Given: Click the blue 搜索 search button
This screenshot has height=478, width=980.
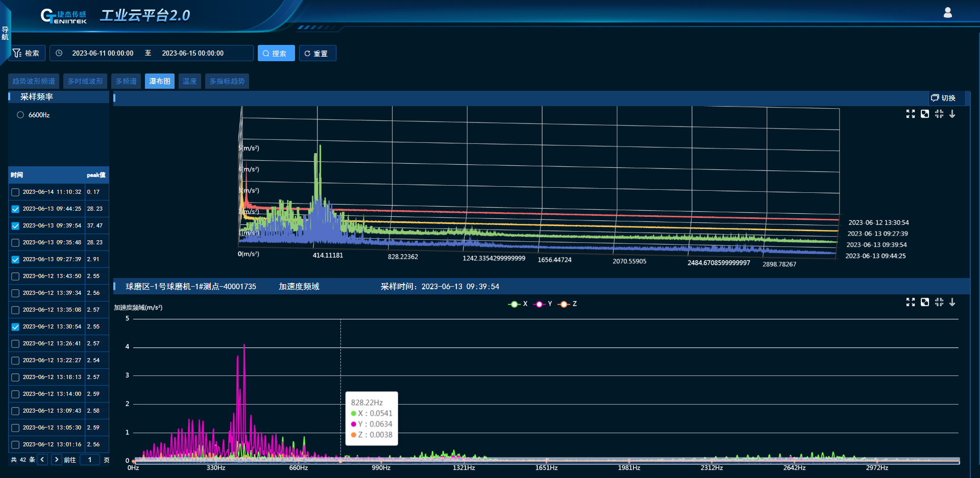Looking at the screenshot, I should 276,53.
